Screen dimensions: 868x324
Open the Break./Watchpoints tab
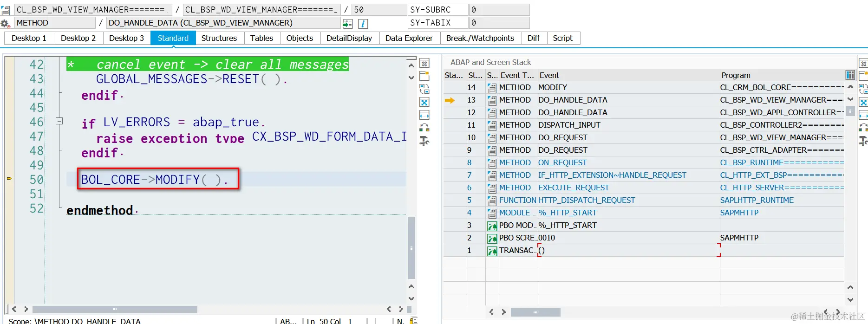pos(480,38)
